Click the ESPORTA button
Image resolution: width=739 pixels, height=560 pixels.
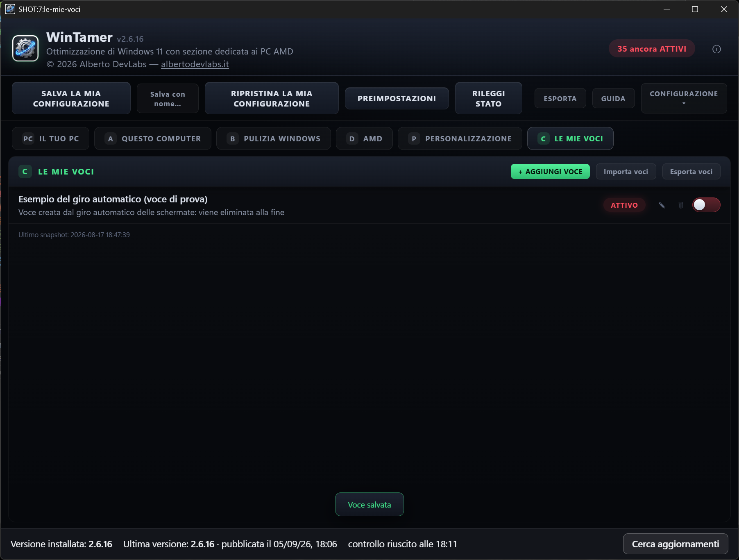pyautogui.click(x=560, y=98)
